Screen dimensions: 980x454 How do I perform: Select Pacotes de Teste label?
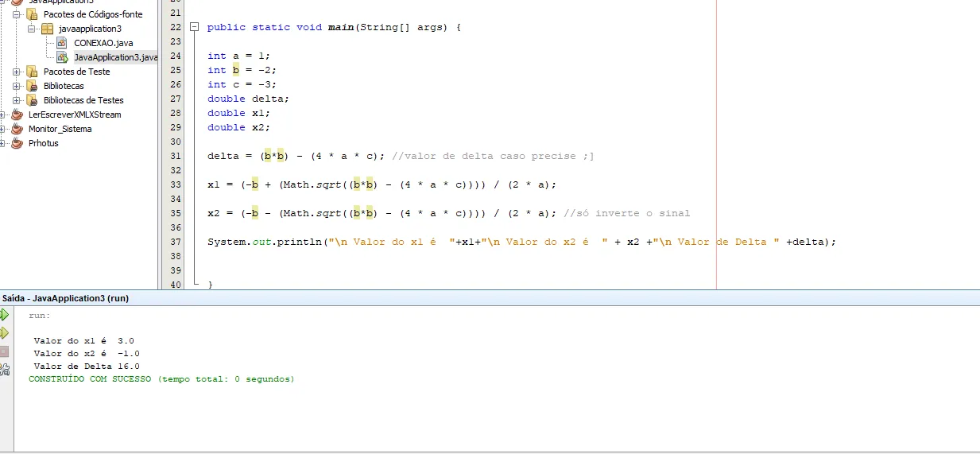tap(76, 72)
